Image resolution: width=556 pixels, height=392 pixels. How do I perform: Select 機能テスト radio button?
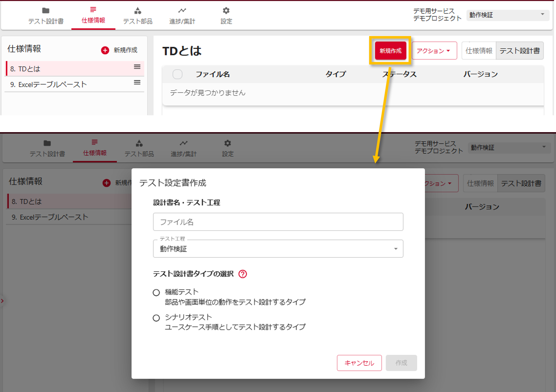[x=156, y=293]
